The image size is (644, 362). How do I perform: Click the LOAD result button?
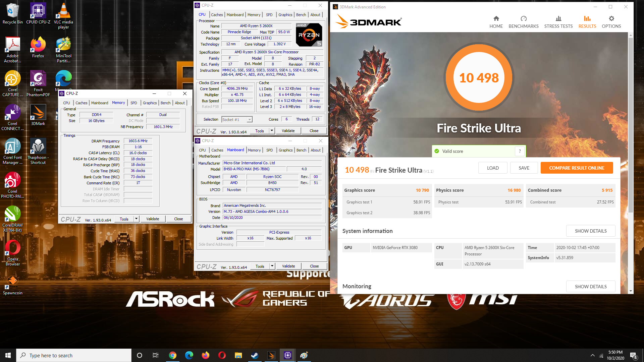pyautogui.click(x=493, y=168)
